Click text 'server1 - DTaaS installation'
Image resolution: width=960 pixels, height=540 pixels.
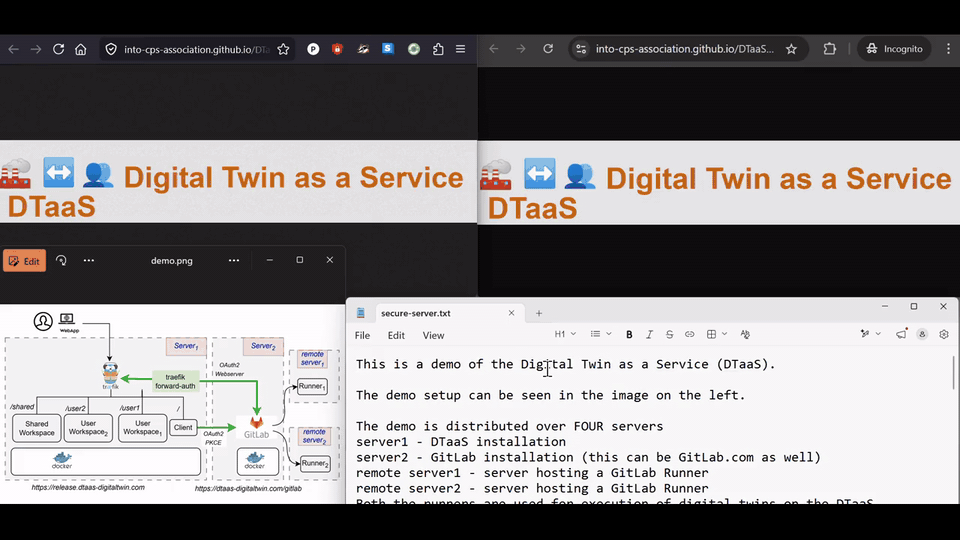pos(461,441)
